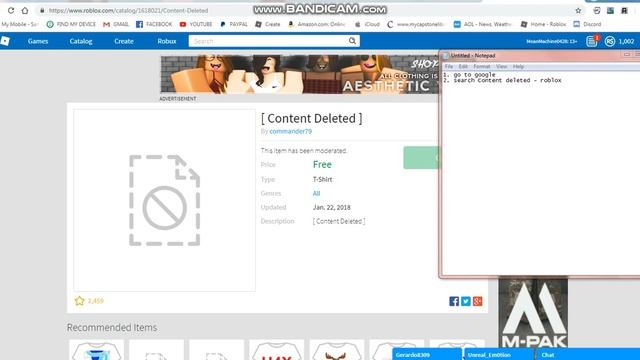Open the FACEBOOK bookmark
This screenshot has width=640, height=360.
point(154,24)
